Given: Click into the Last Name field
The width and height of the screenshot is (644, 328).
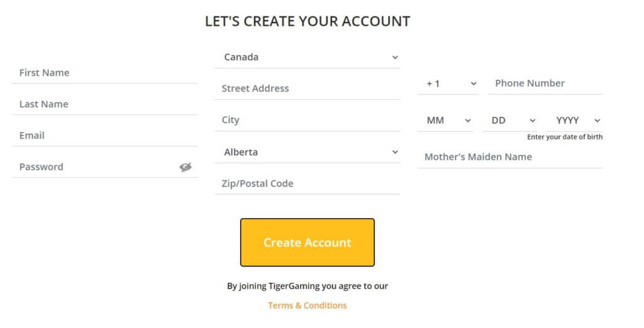Looking at the screenshot, I should click(x=104, y=104).
